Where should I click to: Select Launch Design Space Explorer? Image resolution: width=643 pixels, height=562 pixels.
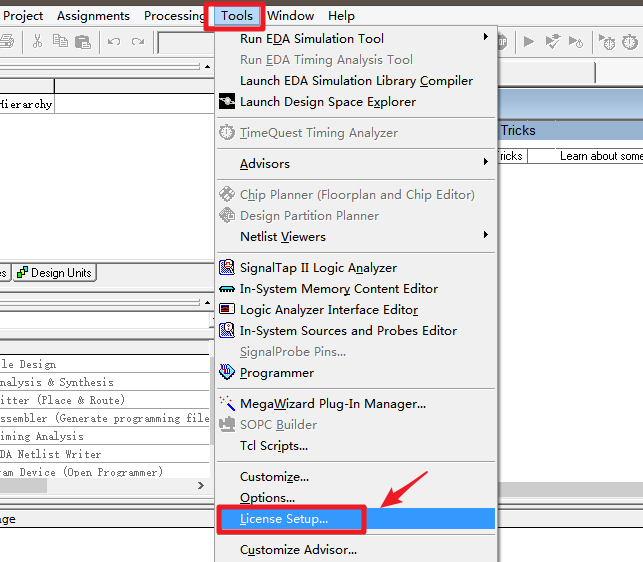coord(356,102)
